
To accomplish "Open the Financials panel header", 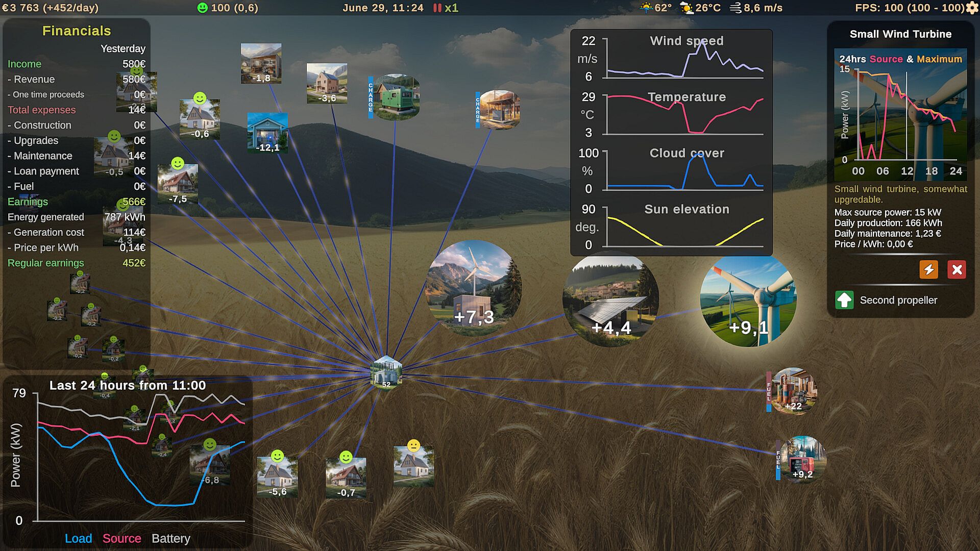I will tap(77, 31).
